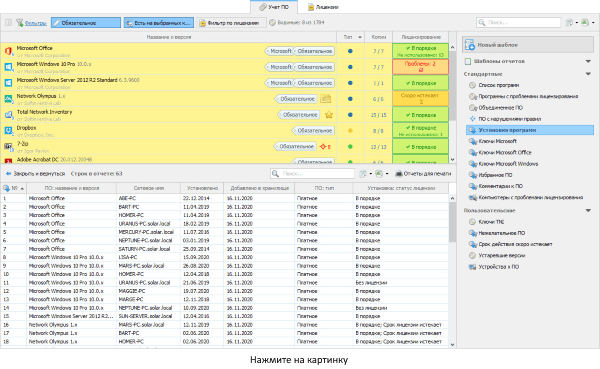Click the Ключи Microsoft template icon
The width and height of the screenshot is (600, 369).
473,141
